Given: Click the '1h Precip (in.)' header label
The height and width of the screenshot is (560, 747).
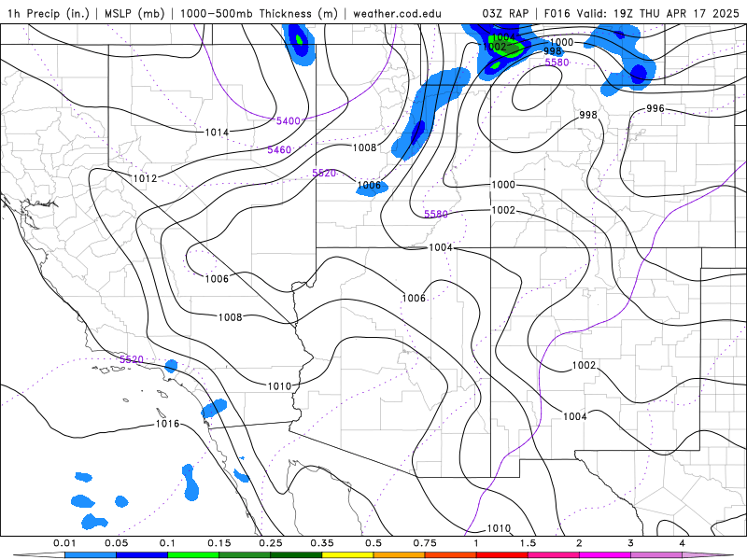Looking at the screenshot, I should (x=49, y=13).
